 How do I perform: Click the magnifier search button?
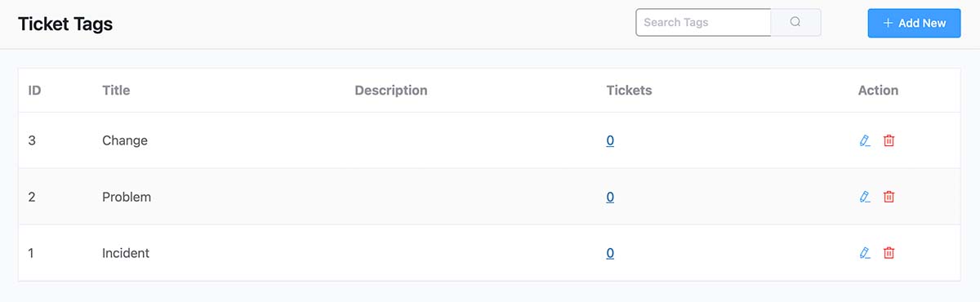[x=795, y=23]
